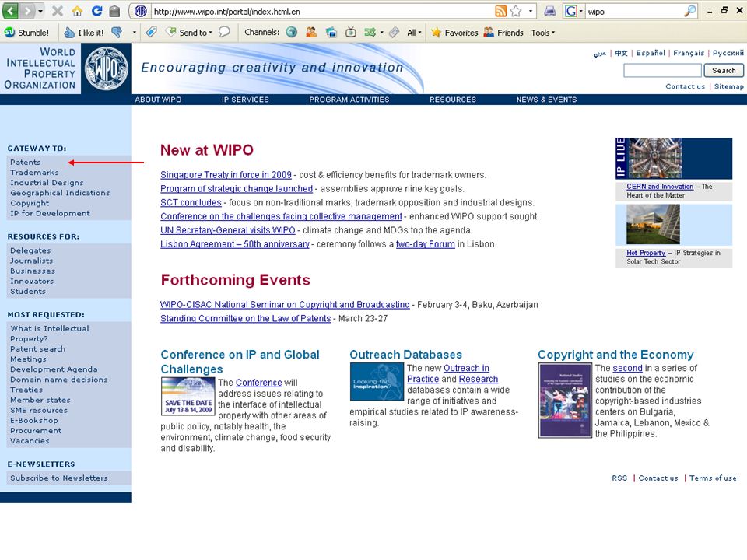Click the Copyright study book cover thumbnail

(565, 401)
